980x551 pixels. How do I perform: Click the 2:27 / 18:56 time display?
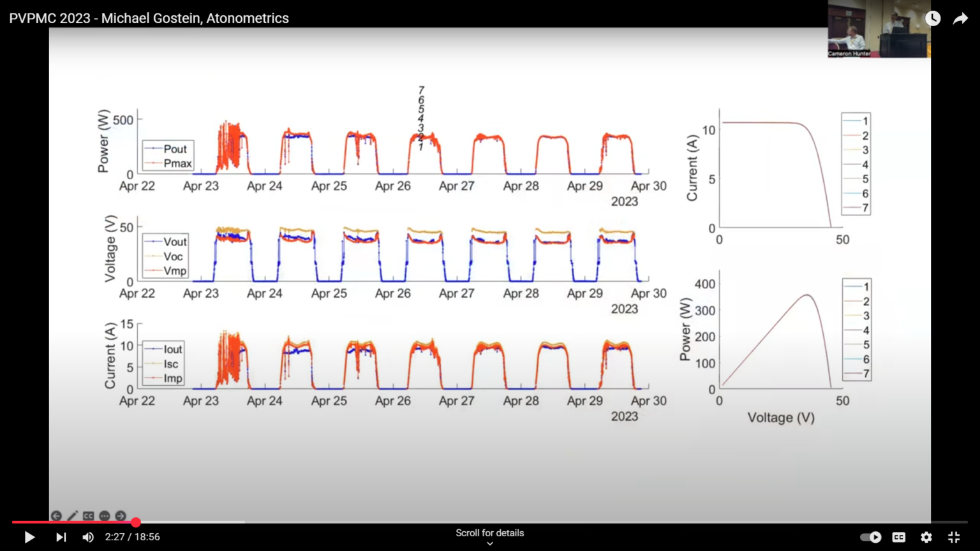point(133,537)
